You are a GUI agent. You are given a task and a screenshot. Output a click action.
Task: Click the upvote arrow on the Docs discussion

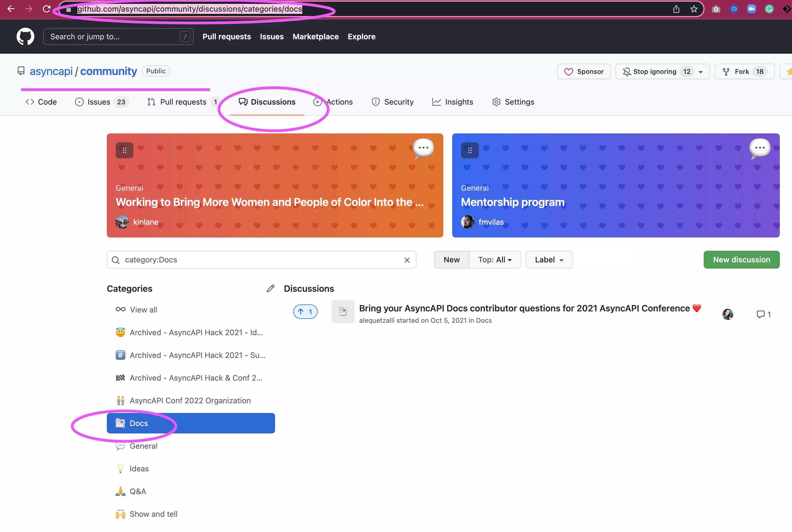pos(305,311)
